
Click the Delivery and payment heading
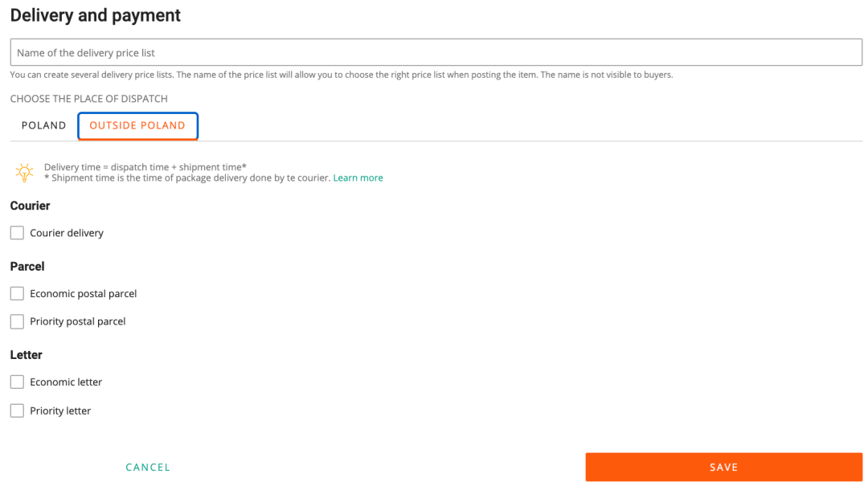[95, 15]
